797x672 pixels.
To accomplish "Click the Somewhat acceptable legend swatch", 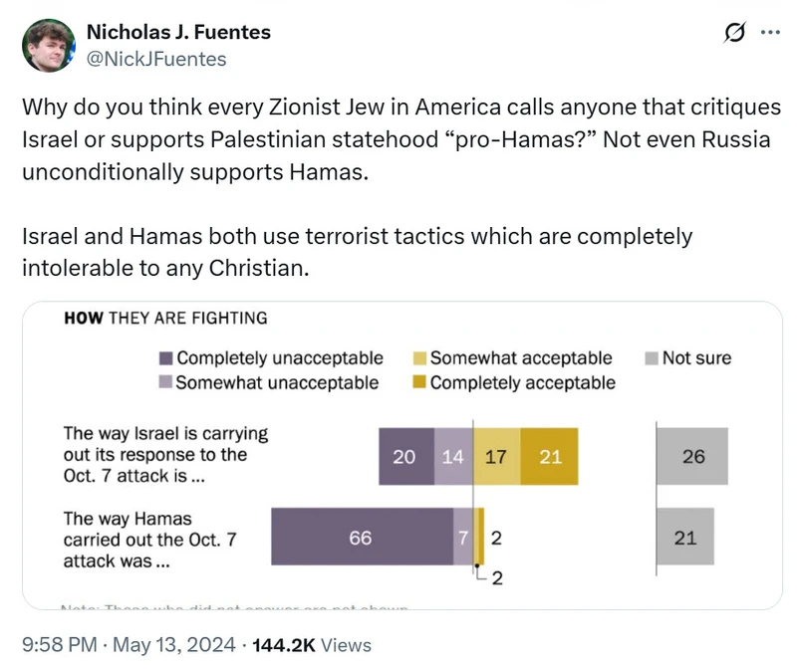I will point(420,358).
